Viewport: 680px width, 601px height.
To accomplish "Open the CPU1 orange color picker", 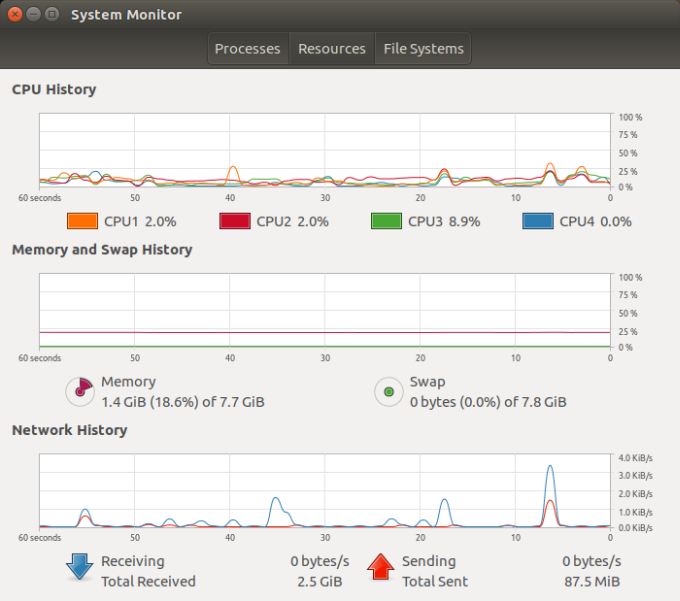I will click(x=82, y=221).
